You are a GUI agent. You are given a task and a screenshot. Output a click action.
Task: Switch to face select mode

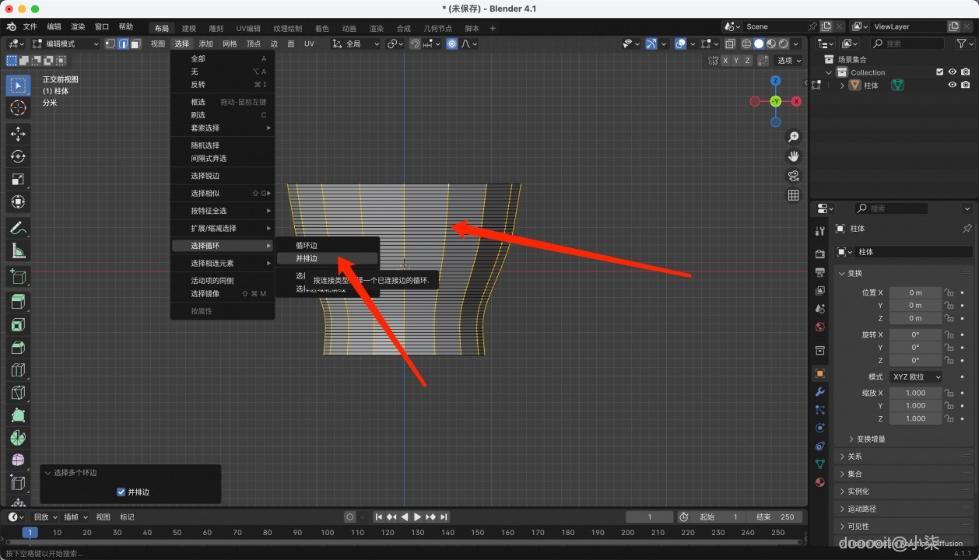coord(136,44)
